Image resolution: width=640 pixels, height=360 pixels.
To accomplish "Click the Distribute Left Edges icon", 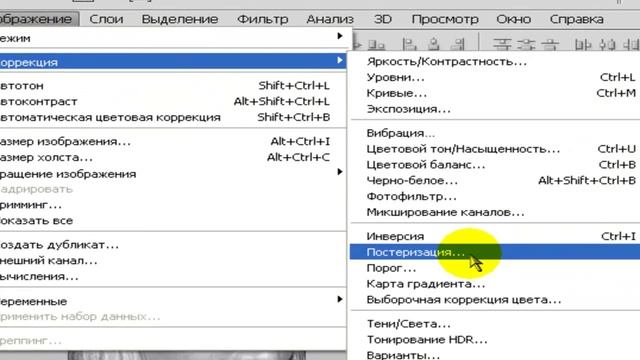I will [x=582, y=44].
